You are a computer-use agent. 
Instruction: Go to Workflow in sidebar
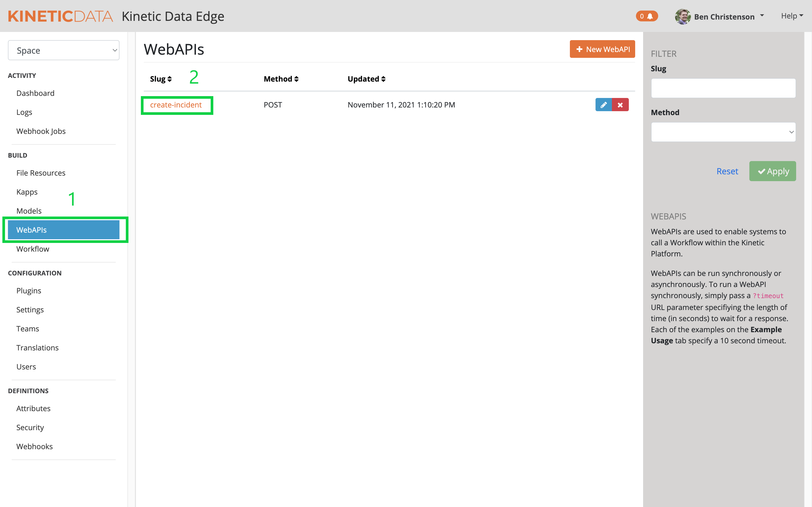(x=33, y=249)
